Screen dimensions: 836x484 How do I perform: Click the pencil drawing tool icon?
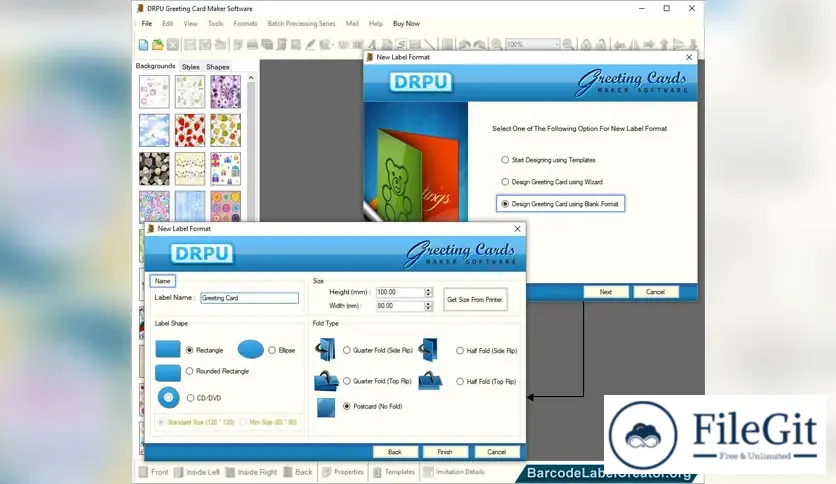310,45
